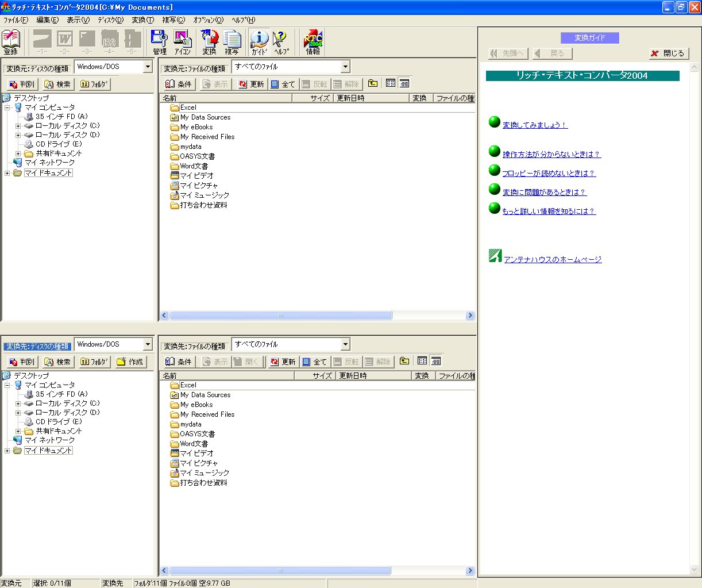The image size is (702, 588).
Task: Open the ディスク(D) menu
Action: [x=110, y=20]
